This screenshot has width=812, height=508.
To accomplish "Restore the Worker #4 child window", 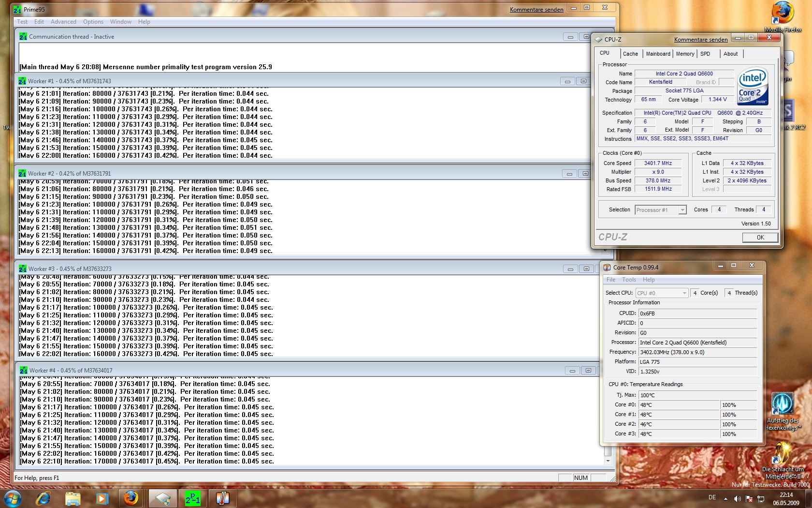I will [x=588, y=371].
